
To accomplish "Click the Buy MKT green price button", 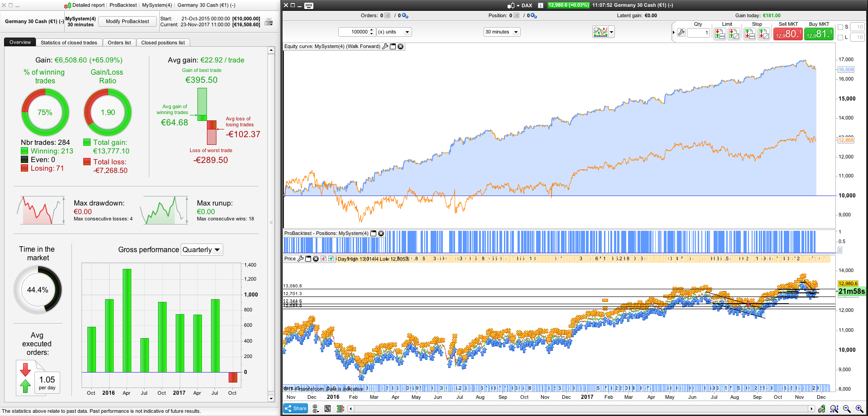I will coord(819,34).
